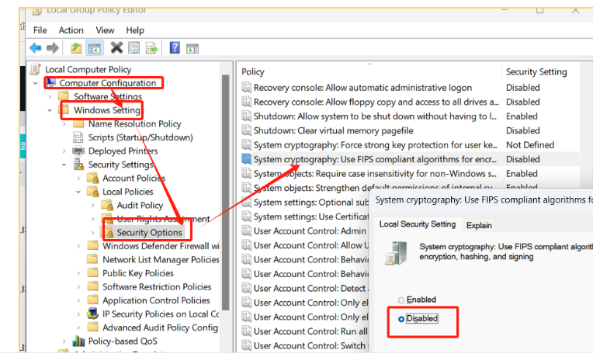Select System cryptography: Use FIPS compliant algorithms row
593x364 pixels.
pos(410,159)
